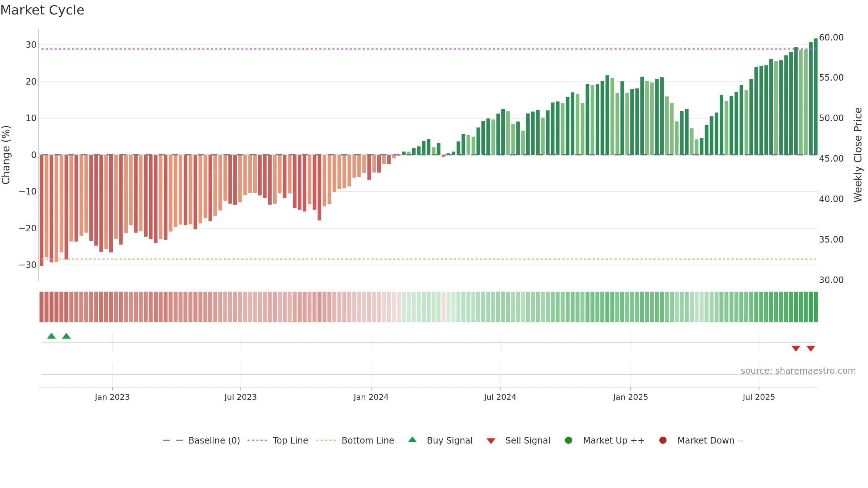Click the Jul 2024 axis label
Viewport: 868px width, 488px height.
(500, 397)
